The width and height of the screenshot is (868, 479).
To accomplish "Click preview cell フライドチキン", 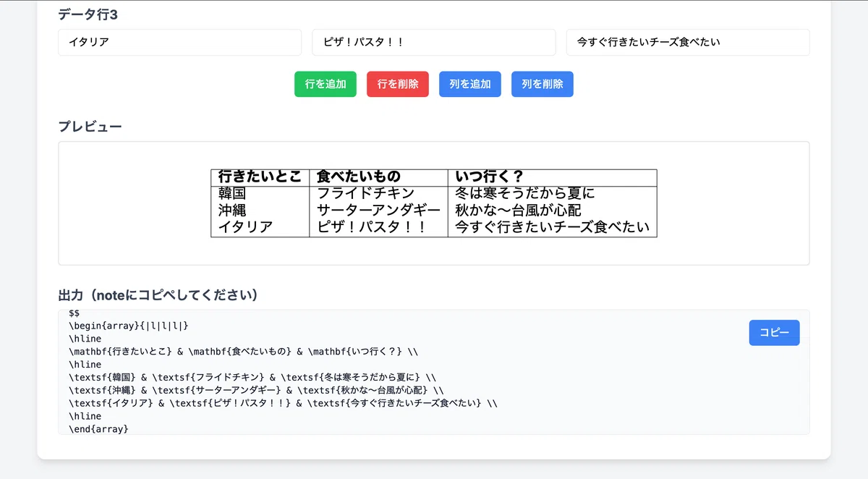I will click(366, 193).
